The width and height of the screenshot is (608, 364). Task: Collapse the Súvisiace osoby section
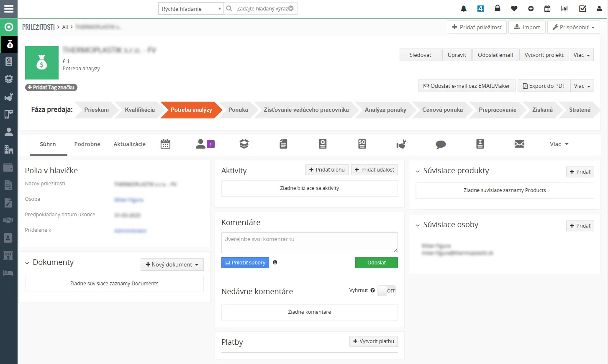pos(418,225)
